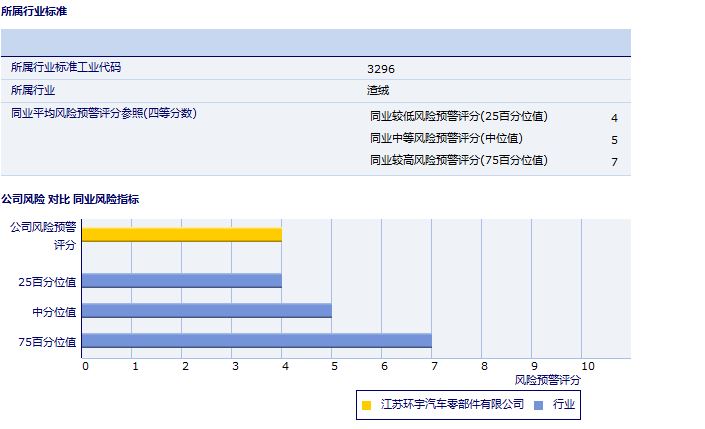Image resolution: width=705 pixels, height=429 pixels.
Task: Click the 所属行业标准工业代码 label
Action: 66,67
